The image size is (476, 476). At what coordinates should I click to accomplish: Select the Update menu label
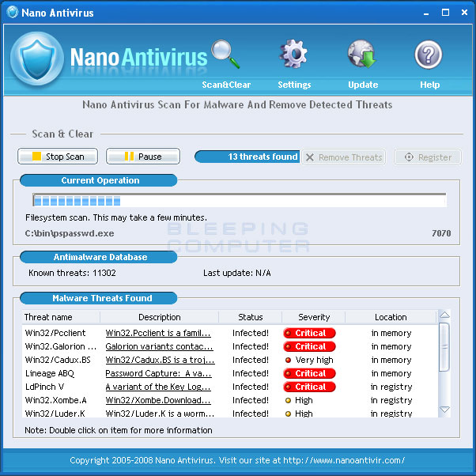tap(363, 85)
